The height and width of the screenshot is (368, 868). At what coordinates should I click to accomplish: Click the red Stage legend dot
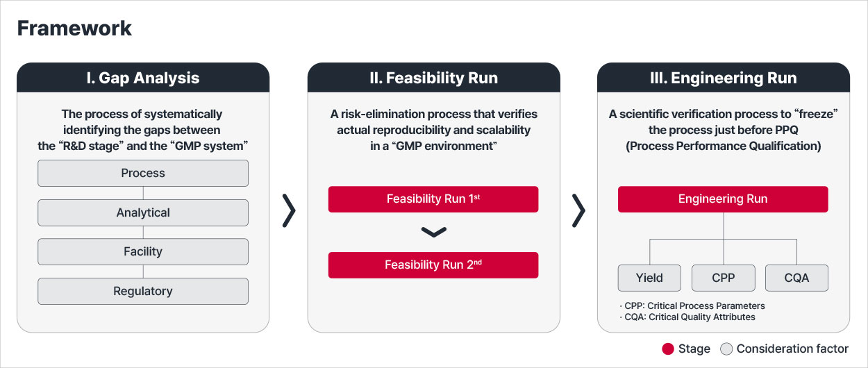(668, 349)
